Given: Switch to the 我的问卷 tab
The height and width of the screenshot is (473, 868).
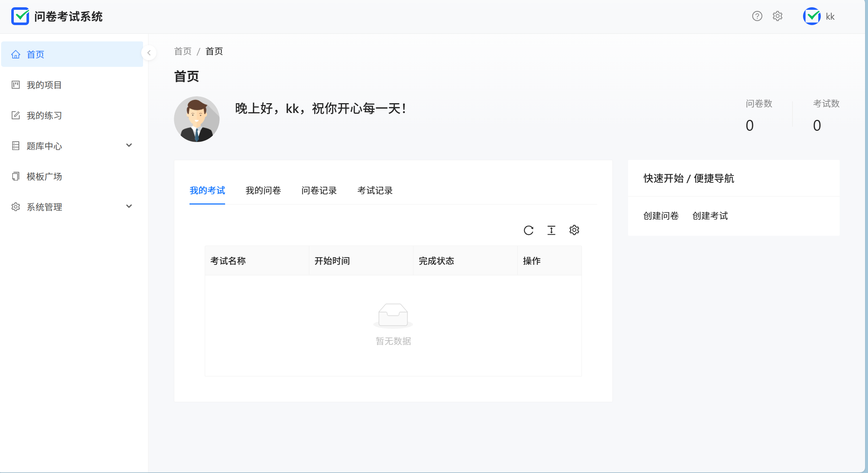Looking at the screenshot, I should point(263,191).
